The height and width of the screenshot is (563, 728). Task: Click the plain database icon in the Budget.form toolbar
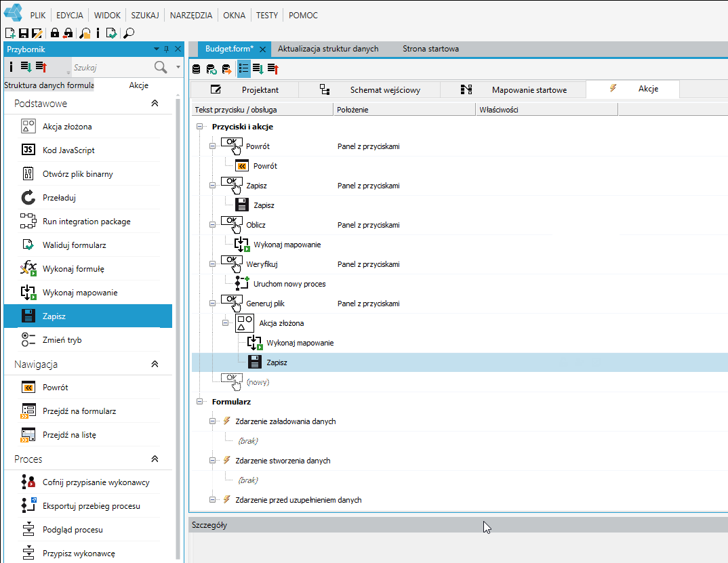[x=197, y=69]
